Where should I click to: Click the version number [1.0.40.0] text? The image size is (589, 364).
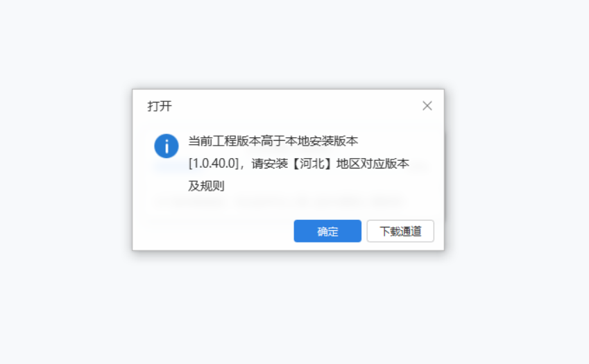point(214,163)
